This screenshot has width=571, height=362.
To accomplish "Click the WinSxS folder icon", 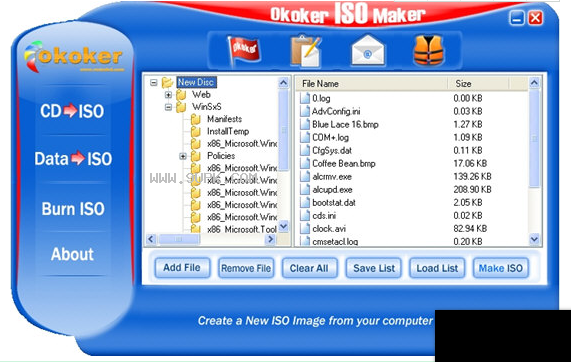I will pos(181,107).
